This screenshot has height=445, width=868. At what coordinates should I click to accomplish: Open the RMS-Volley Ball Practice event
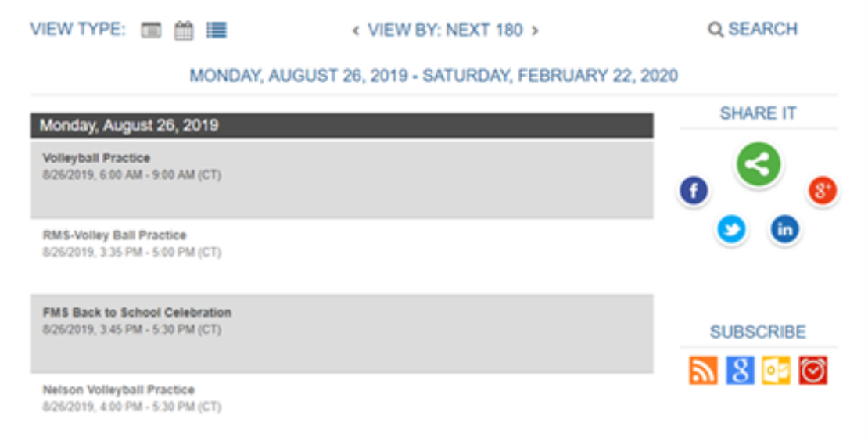pos(114,235)
